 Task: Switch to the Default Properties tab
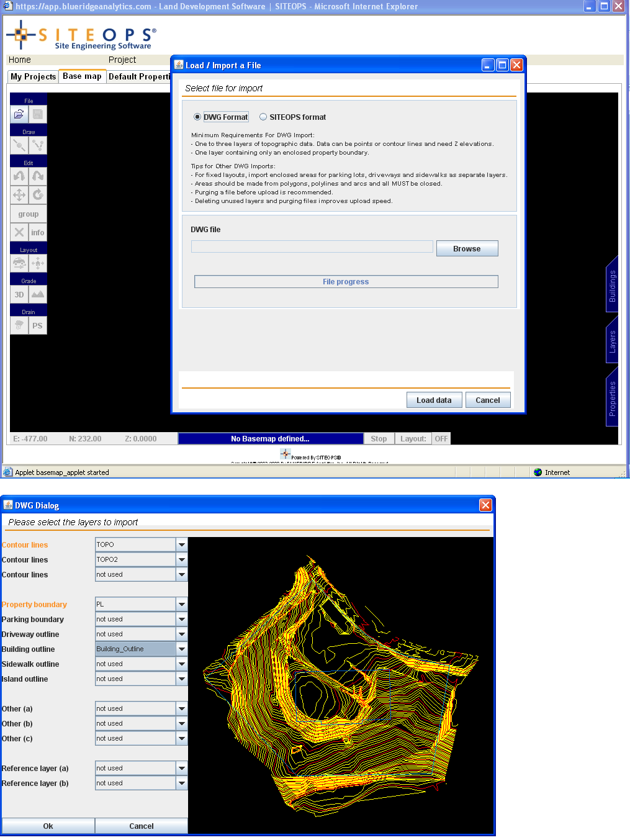tap(139, 76)
